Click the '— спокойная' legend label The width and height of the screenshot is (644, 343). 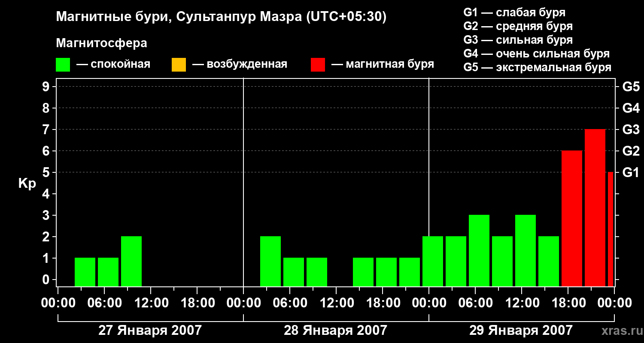pyautogui.click(x=113, y=65)
